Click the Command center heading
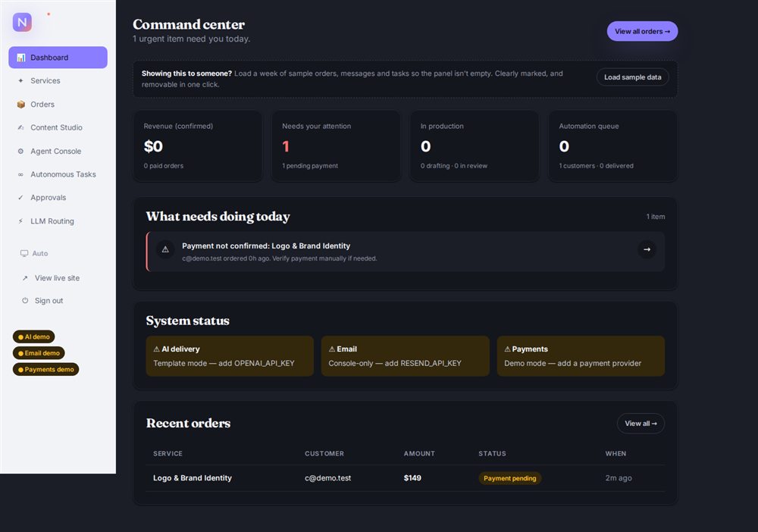The height and width of the screenshot is (532, 758). coord(189,24)
